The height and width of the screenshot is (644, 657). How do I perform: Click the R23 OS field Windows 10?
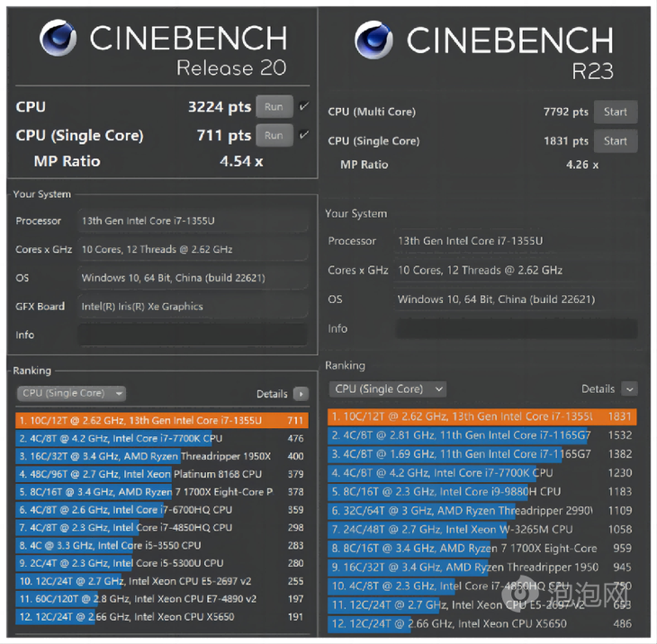tap(517, 300)
